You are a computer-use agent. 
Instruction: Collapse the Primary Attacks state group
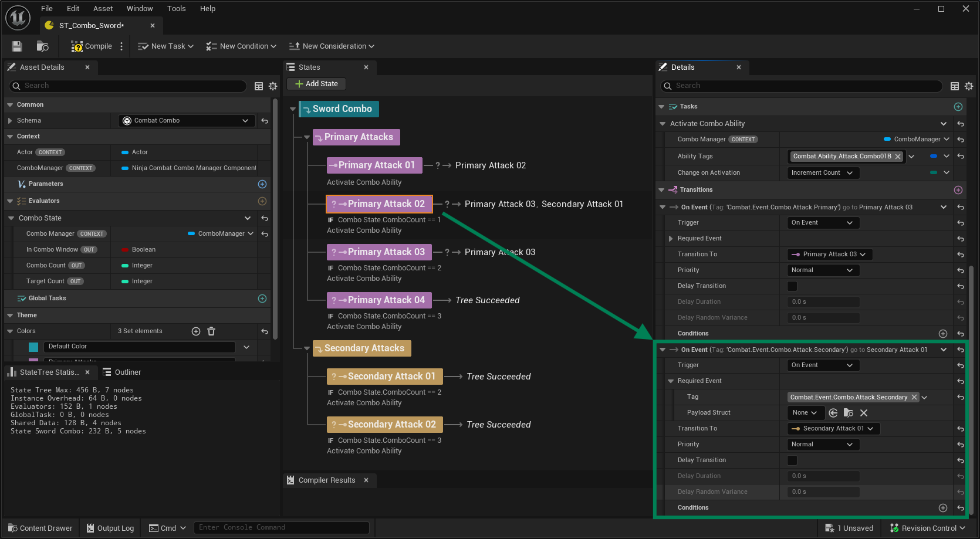point(306,137)
